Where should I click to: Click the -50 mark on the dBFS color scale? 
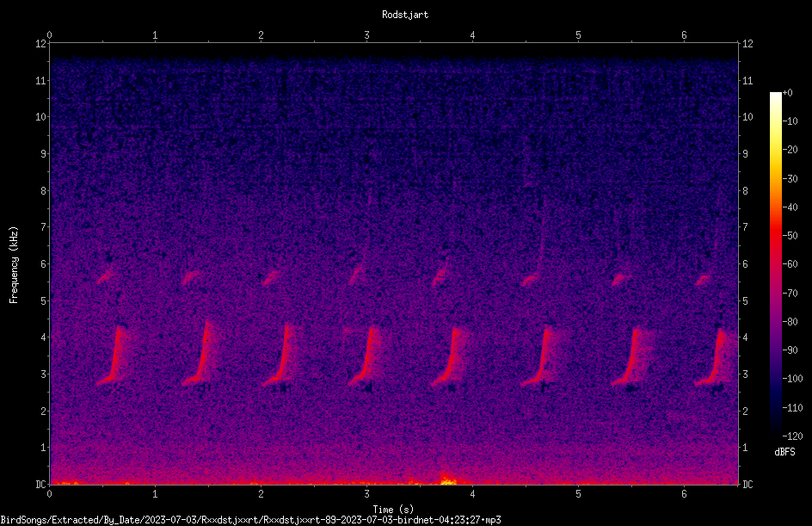[x=790, y=235]
